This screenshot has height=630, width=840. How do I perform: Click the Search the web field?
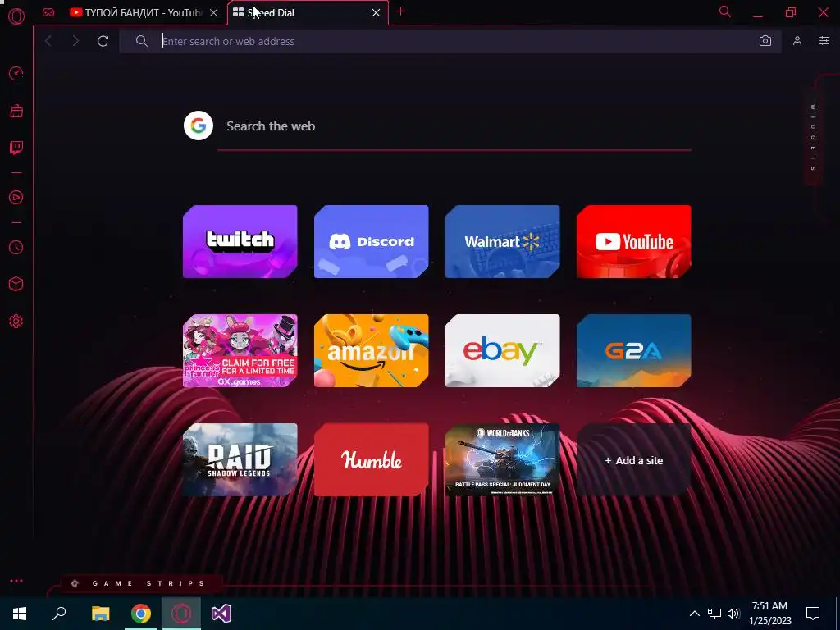pyautogui.click(x=454, y=126)
